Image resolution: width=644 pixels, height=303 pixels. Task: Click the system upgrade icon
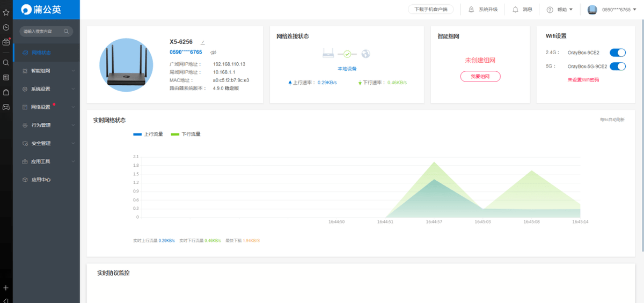click(x=471, y=9)
